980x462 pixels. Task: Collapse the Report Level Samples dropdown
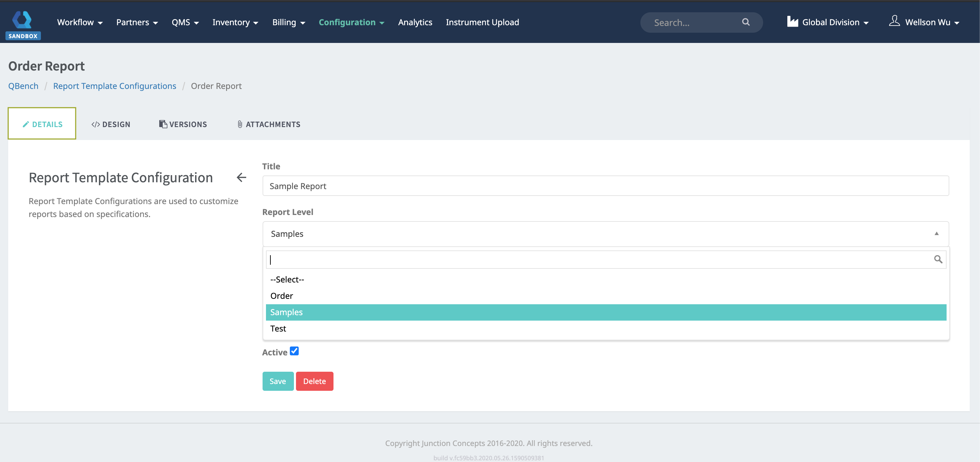click(936, 233)
